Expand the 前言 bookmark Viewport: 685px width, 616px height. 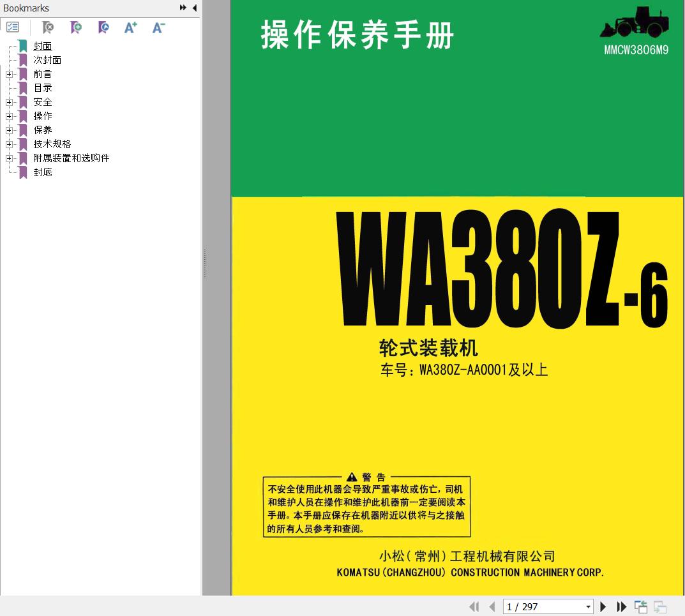pyautogui.click(x=9, y=74)
